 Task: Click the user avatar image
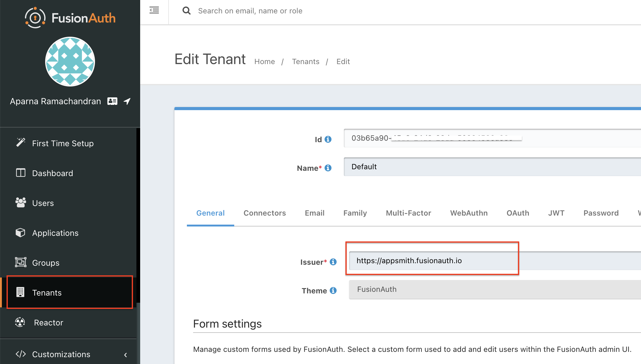tap(70, 62)
